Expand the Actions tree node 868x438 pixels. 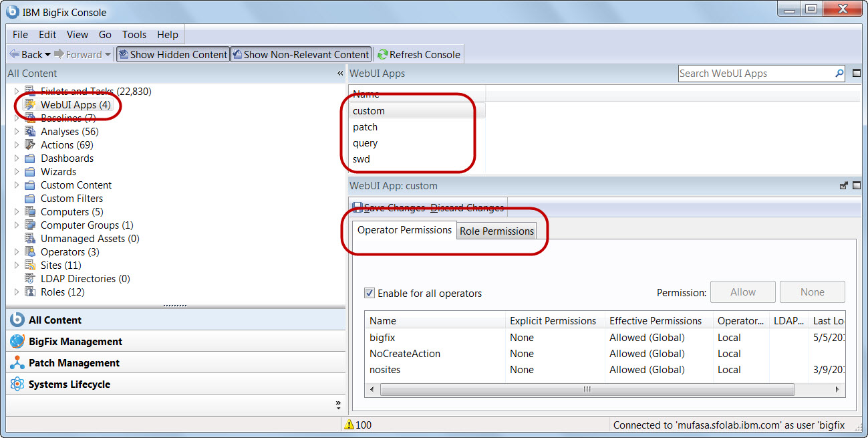click(17, 144)
